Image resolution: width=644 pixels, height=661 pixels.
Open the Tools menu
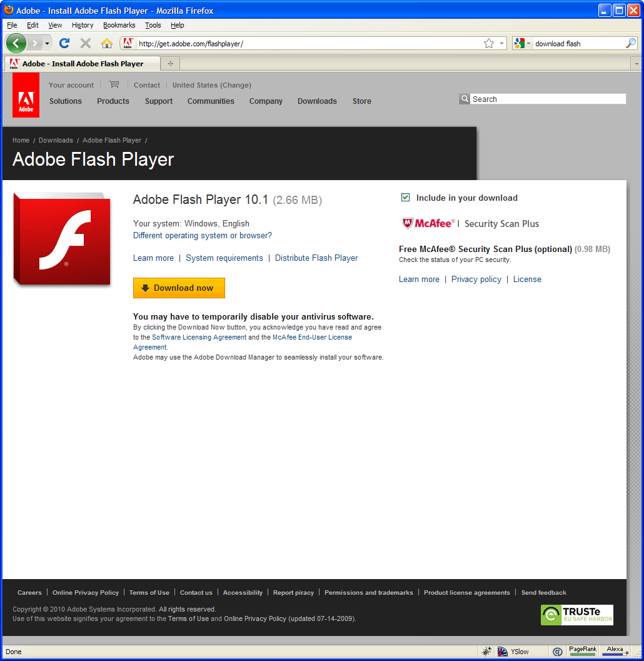(x=153, y=25)
